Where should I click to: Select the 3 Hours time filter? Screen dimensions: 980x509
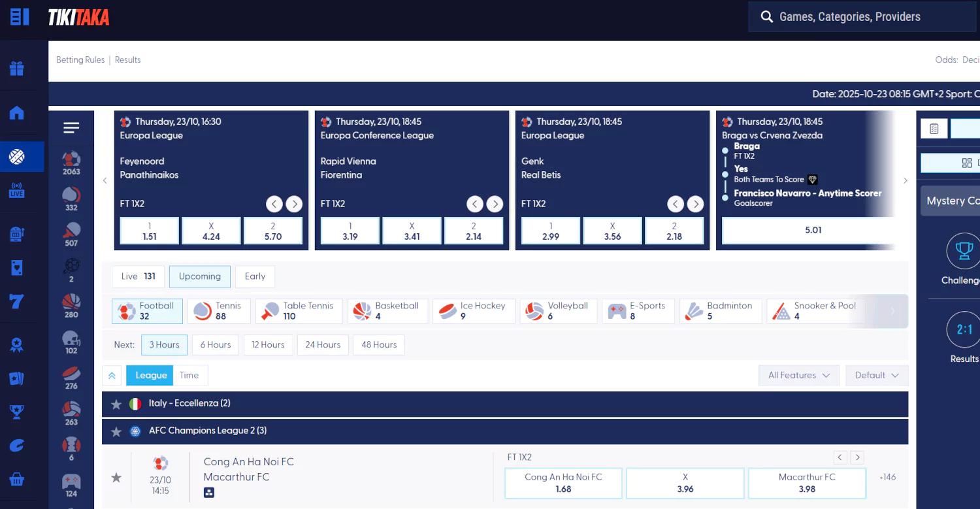click(164, 345)
